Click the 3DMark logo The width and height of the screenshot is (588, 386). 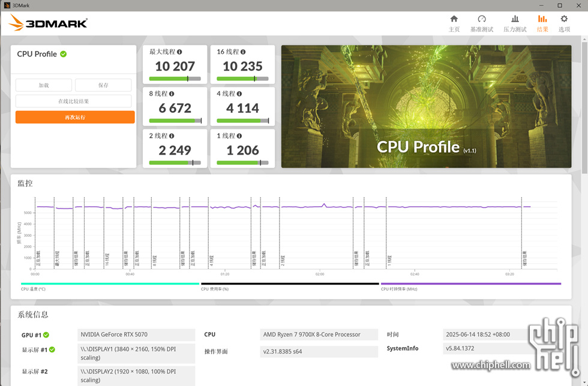coord(48,23)
